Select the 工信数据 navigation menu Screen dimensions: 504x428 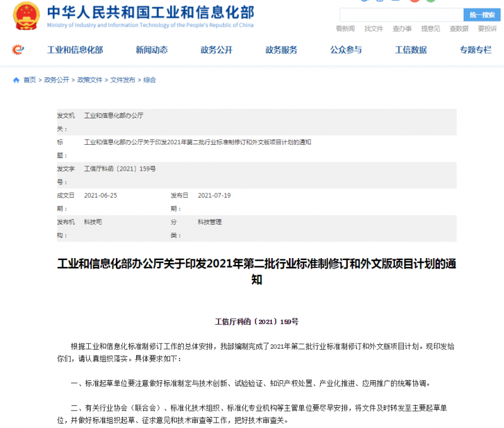pos(411,50)
